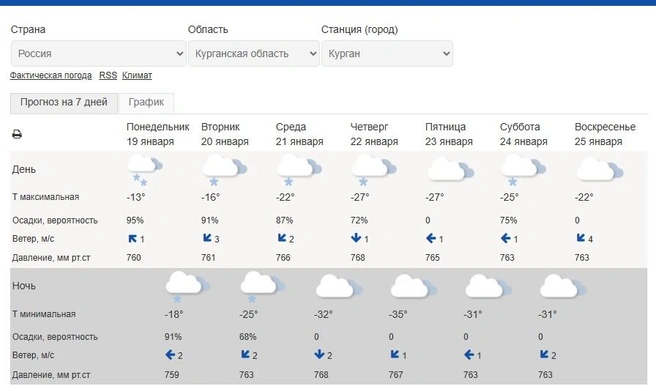Open the RSS link
656x386 pixels.
(x=108, y=75)
